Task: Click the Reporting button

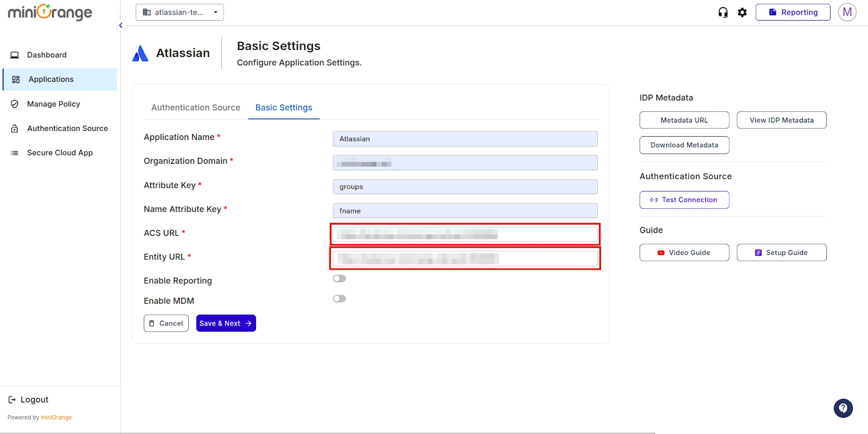Action: click(x=793, y=12)
